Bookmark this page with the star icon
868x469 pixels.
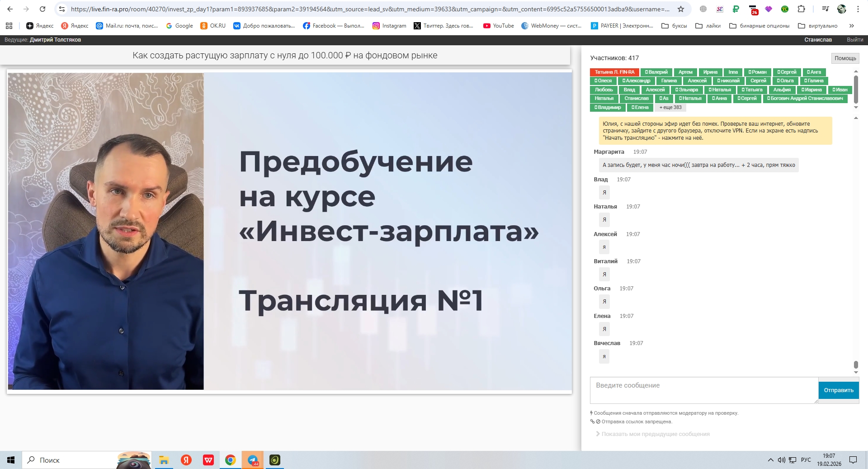tap(680, 9)
